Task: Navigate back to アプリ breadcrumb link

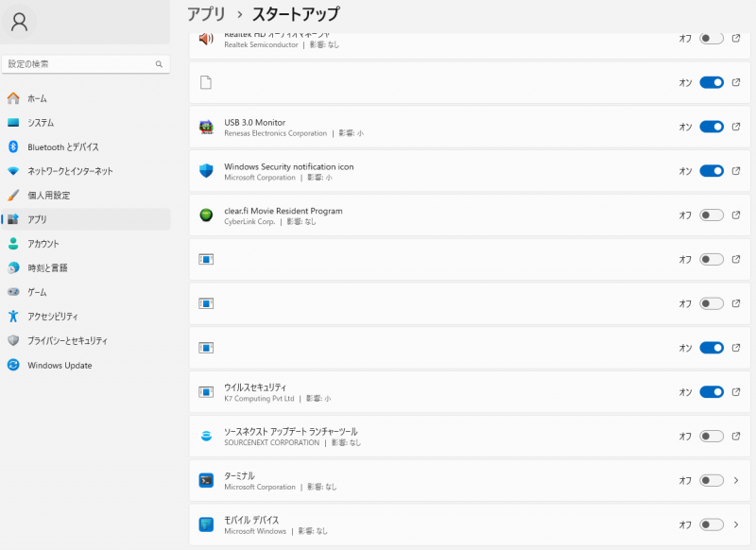Action: click(206, 14)
